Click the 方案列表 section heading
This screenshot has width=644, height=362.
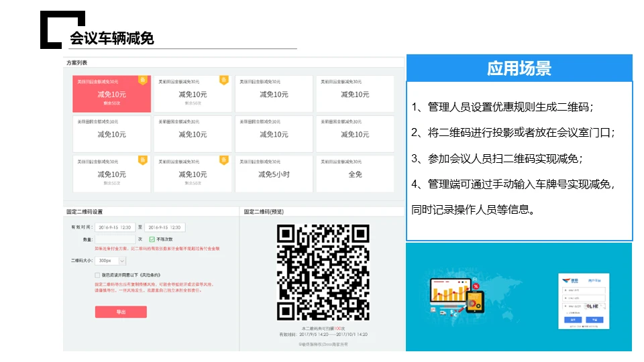click(x=76, y=63)
